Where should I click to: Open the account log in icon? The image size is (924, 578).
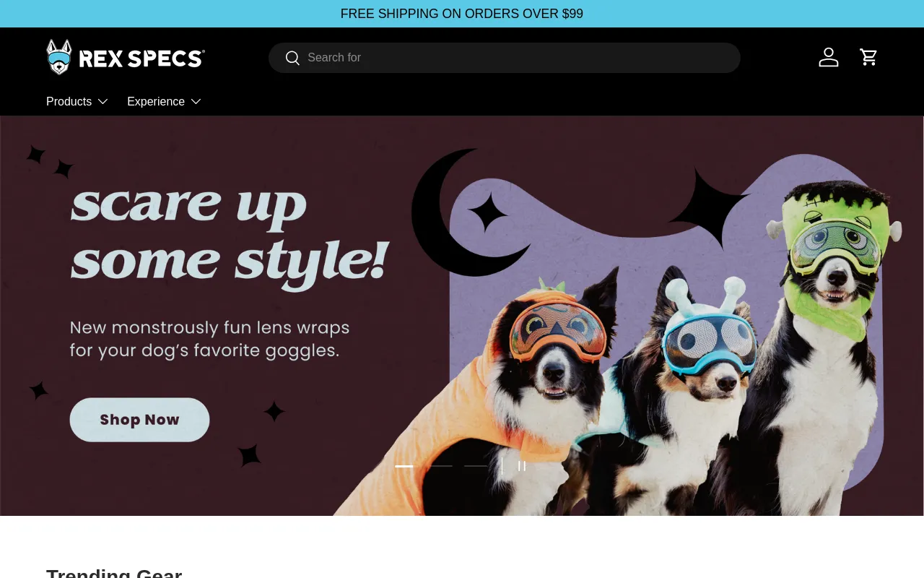pos(828,57)
